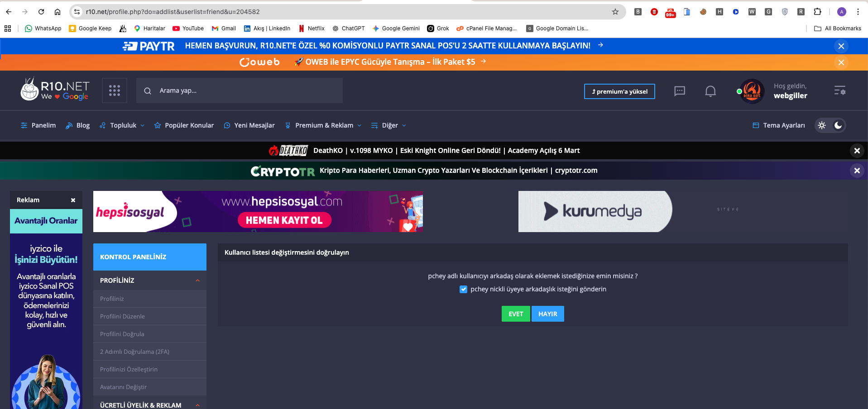Viewport: 868px width, 409px height.
Task: Open Profilini Düzenle in sidebar
Action: coord(150,316)
